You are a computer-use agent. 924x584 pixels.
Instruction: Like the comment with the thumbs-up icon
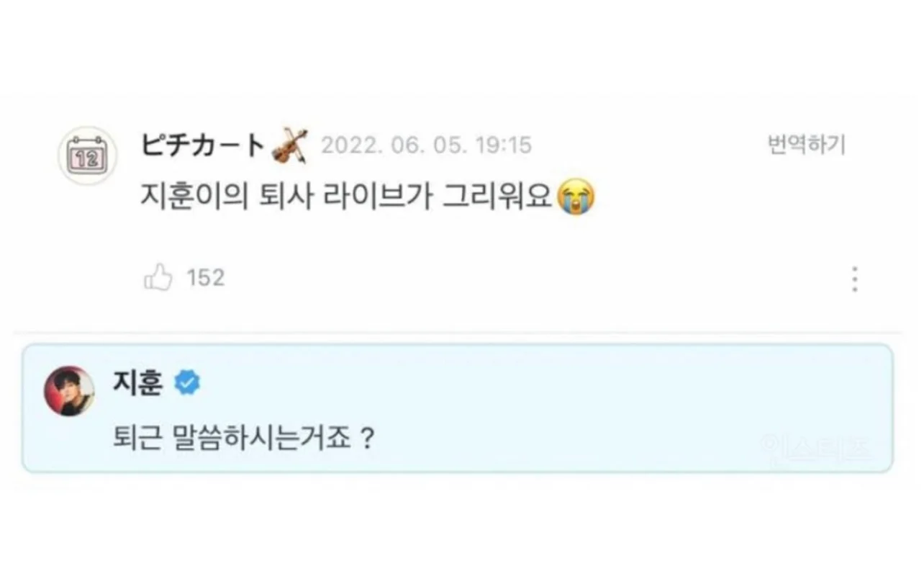pos(158,277)
